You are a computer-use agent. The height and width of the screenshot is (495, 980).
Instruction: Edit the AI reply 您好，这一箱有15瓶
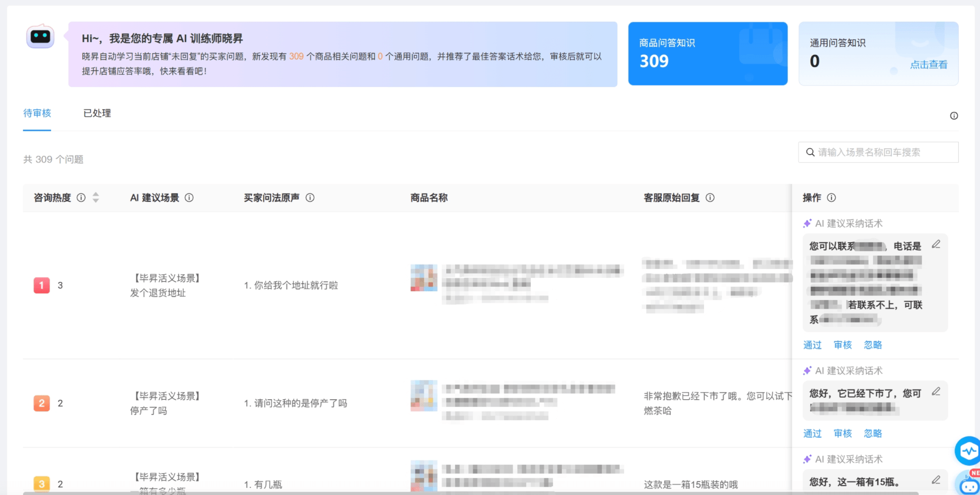point(936,480)
